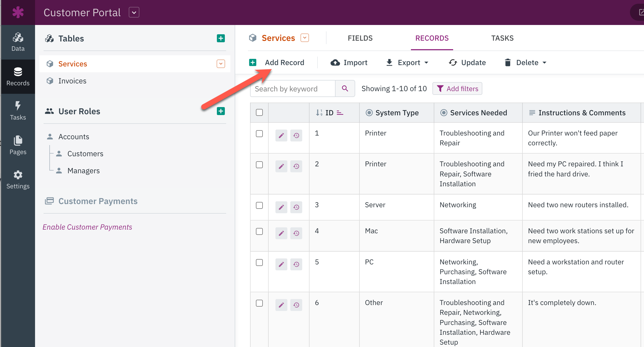The width and height of the screenshot is (644, 347).
Task: Select checkbox for record 4
Action: (259, 231)
